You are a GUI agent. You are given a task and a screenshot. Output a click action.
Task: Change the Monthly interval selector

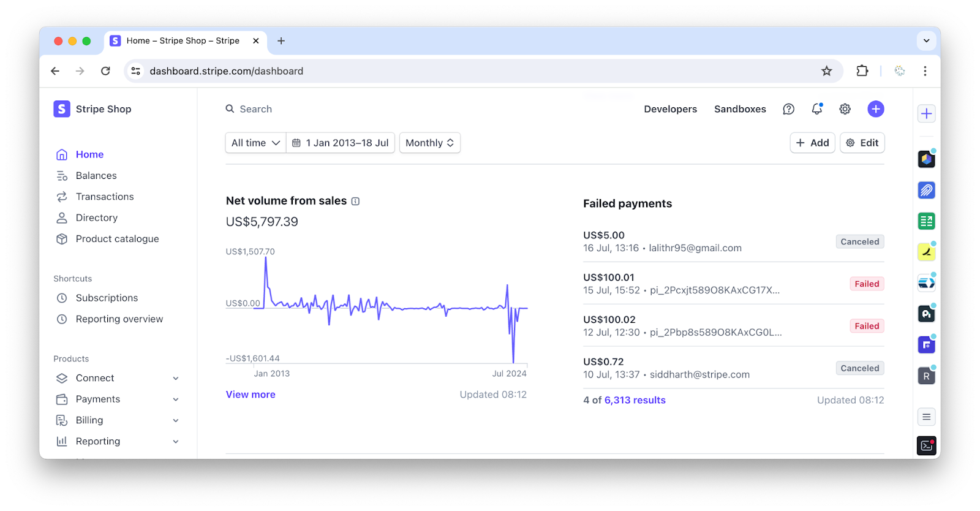coord(429,143)
